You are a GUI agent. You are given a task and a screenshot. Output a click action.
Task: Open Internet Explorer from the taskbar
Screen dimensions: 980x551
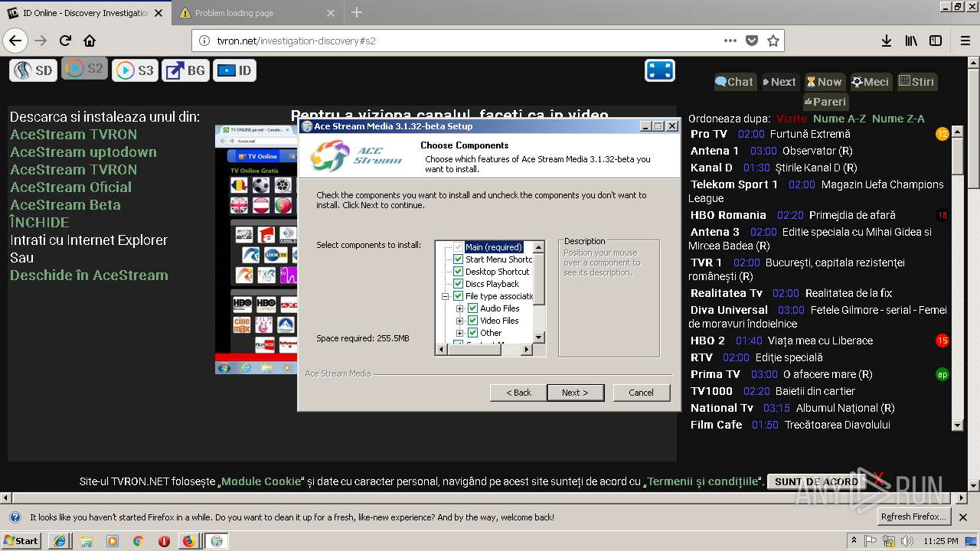click(x=60, y=541)
